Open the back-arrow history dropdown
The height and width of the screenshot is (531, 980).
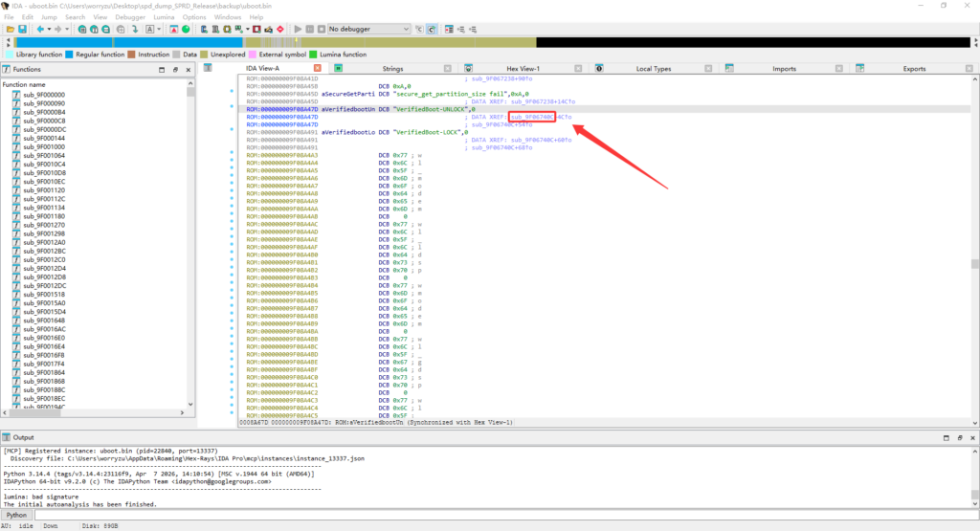click(49, 30)
